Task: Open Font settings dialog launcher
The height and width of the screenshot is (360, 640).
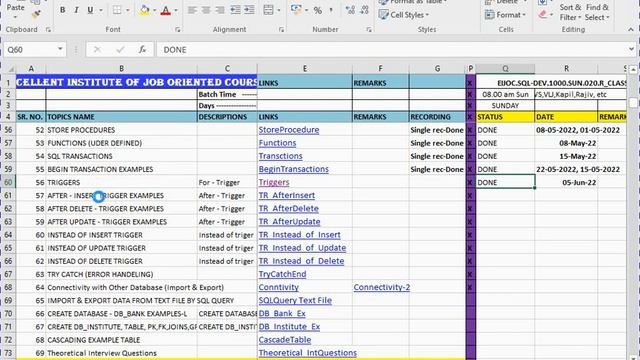Action: click(178, 29)
